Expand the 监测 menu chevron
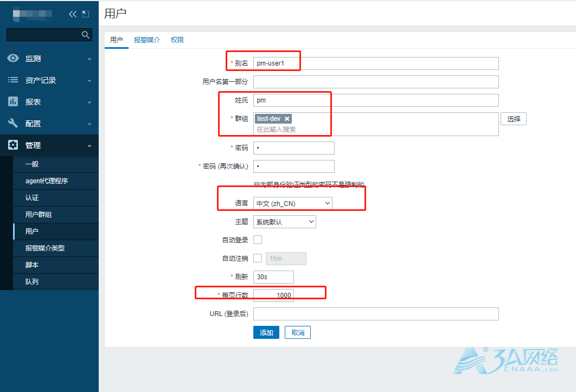 point(89,59)
